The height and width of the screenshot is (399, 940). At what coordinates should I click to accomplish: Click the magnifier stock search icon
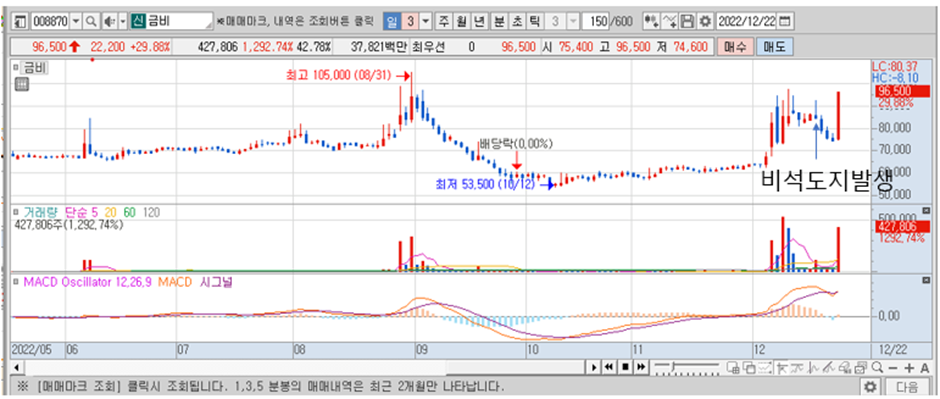point(91,22)
